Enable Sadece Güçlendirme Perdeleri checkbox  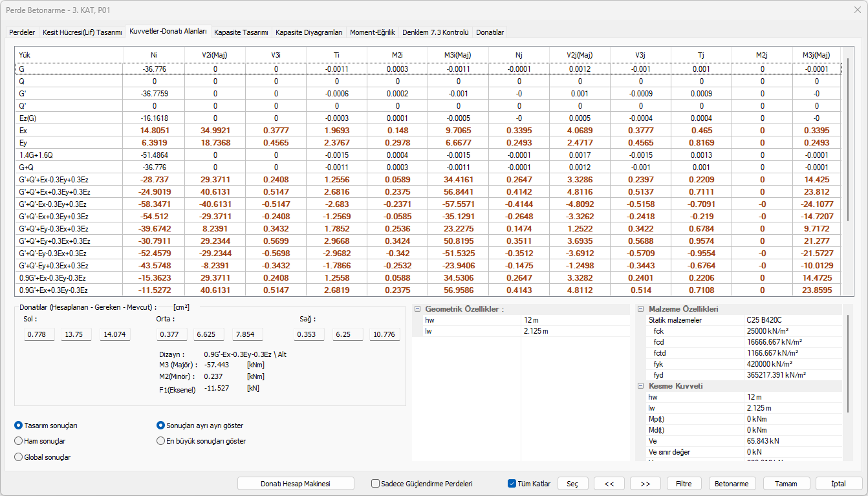pos(375,484)
